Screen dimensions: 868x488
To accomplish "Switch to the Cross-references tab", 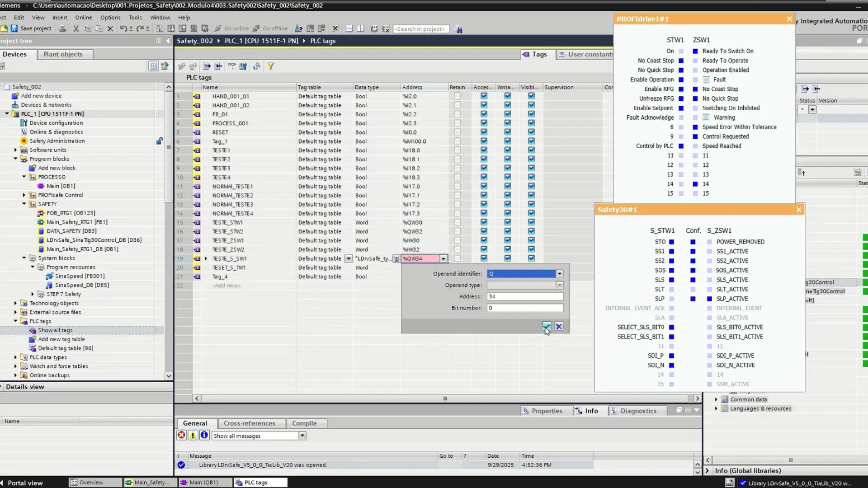I will [x=249, y=423].
